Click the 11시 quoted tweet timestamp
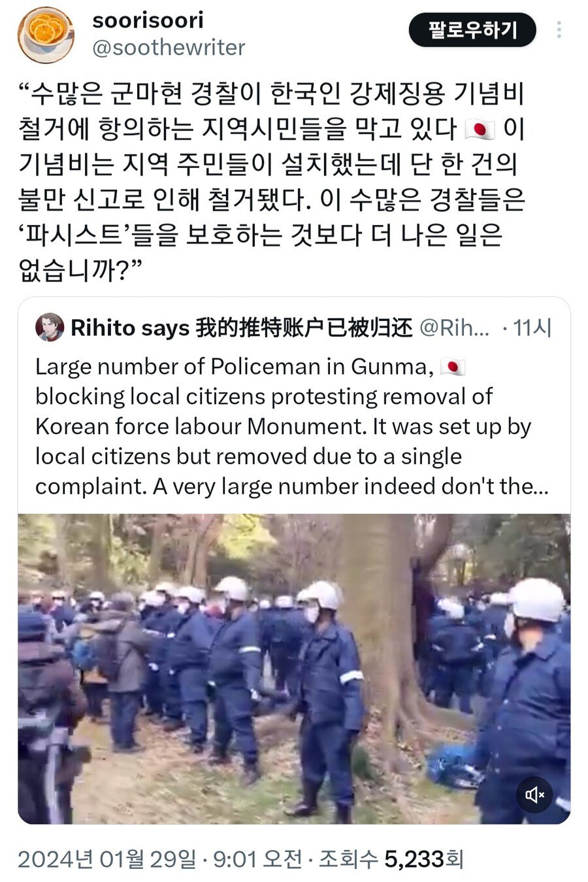 532,328
